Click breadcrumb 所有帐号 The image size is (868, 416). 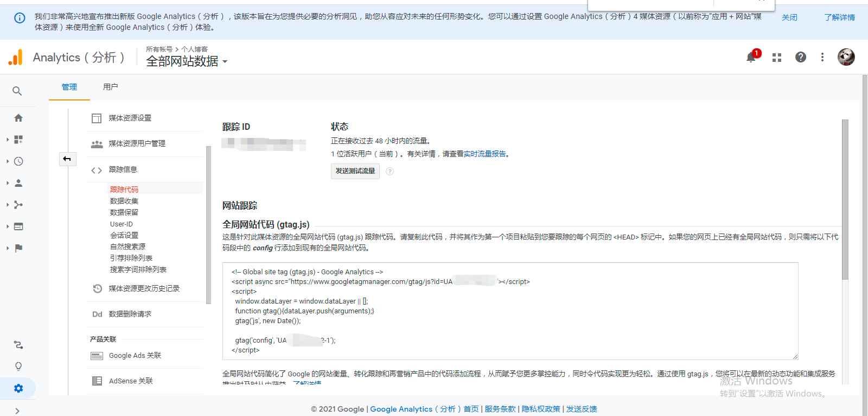pos(159,49)
